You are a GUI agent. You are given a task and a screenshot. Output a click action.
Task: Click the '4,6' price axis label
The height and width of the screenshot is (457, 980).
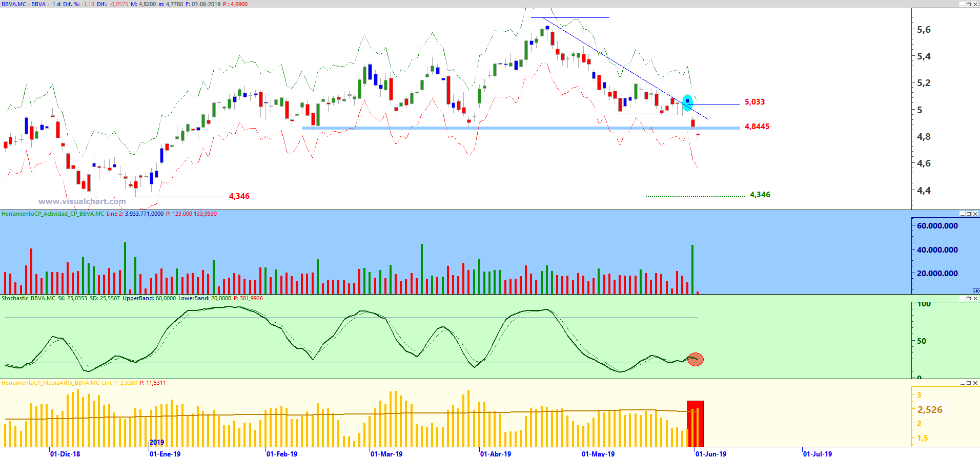click(924, 163)
